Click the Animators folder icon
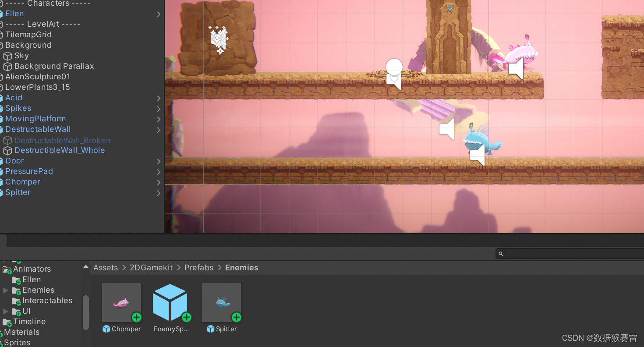The image size is (644, 347). pos(7,269)
